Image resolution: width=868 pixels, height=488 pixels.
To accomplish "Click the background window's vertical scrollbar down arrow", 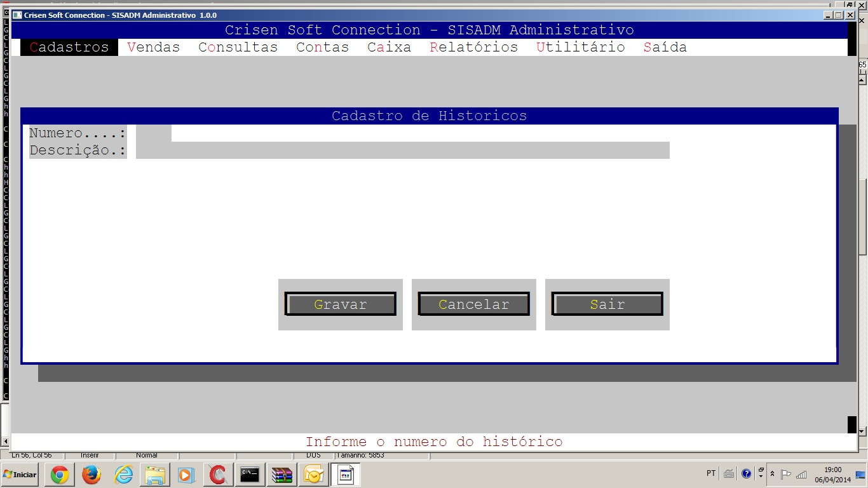I will (862, 431).
